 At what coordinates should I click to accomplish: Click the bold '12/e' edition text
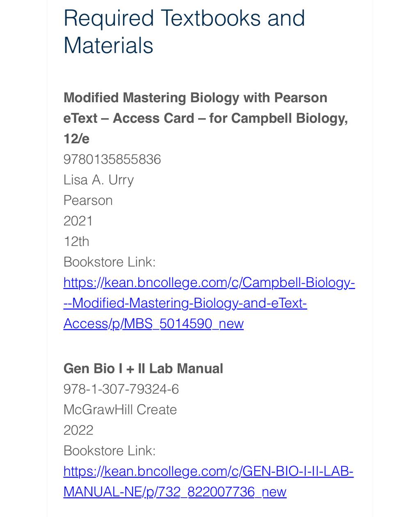pyautogui.click(x=76, y=139)
